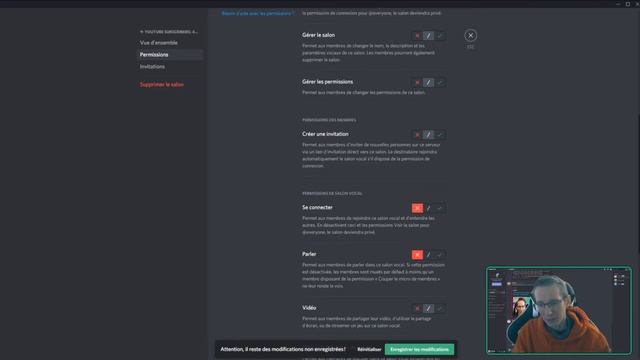Click Supprimer le salon
The height and width of the screenshot is (360, 640).
click(x=162, y=84)
